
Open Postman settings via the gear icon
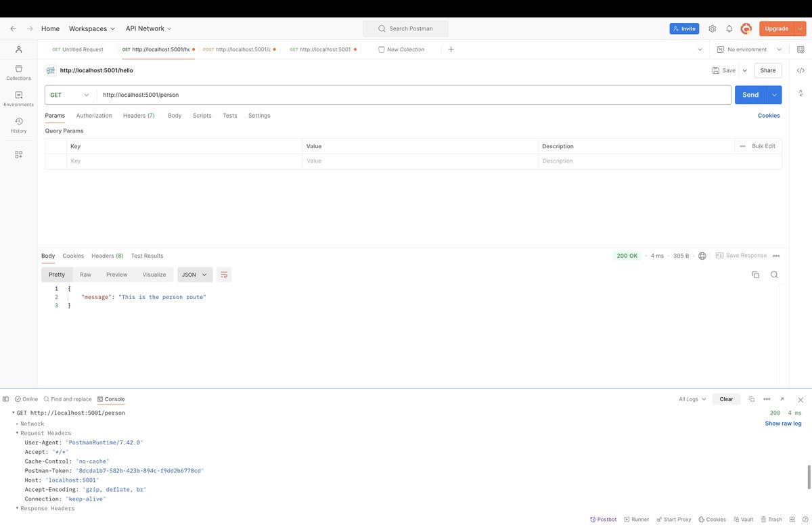coord(712,28)
